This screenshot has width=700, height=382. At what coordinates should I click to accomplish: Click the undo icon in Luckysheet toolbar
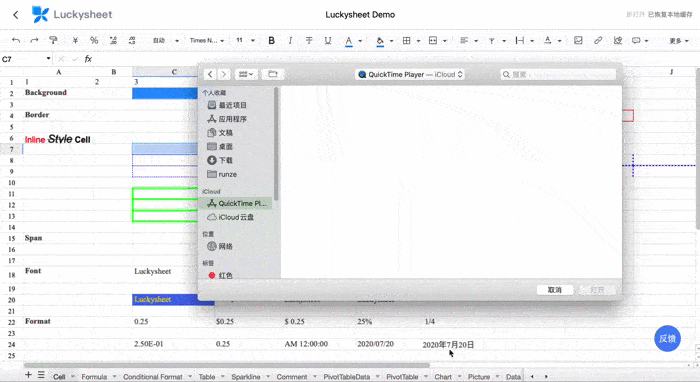click(x=16, y=41)
